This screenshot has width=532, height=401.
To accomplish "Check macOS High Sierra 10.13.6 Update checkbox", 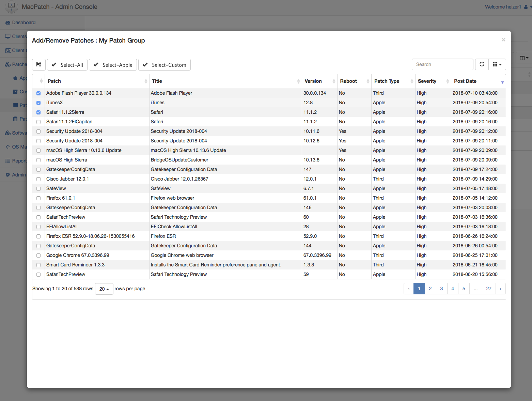I will tap(38, 151).
